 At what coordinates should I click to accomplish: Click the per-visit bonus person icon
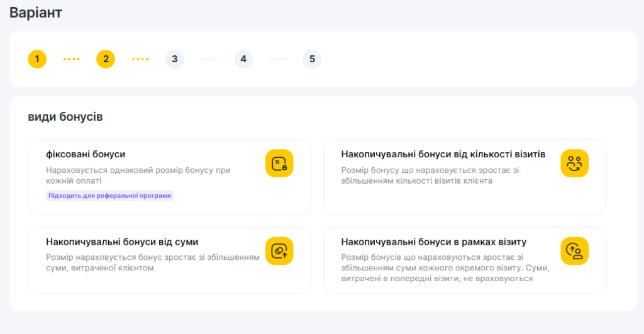click(574, 251)
